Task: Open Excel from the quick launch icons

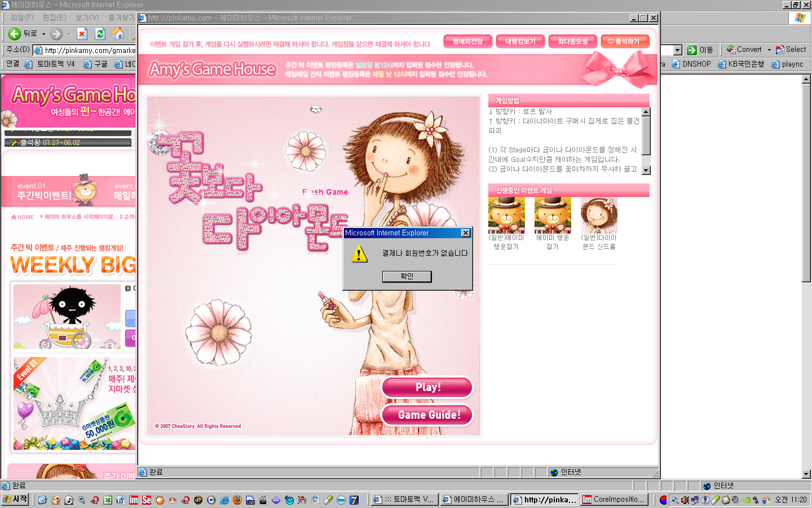Action: pyautogui.click(x=107, y=500)
